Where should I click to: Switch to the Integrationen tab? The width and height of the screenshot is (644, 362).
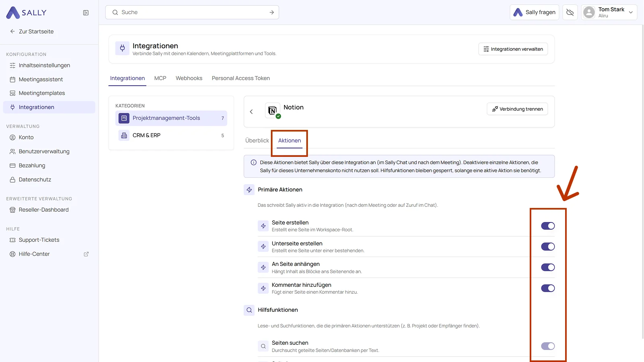[x=127, y=78]
